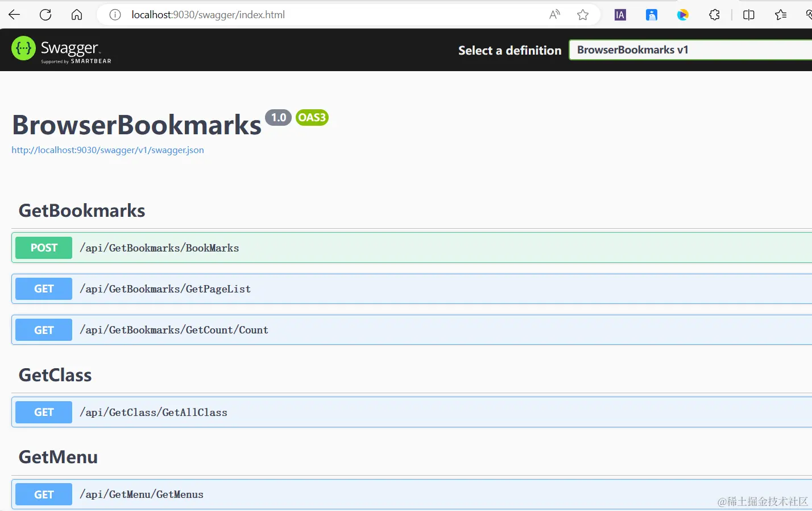The height and width of the screenshot is (511, 812).
Task: Open the blue bookmark extension icon
Action: (652, 15)
